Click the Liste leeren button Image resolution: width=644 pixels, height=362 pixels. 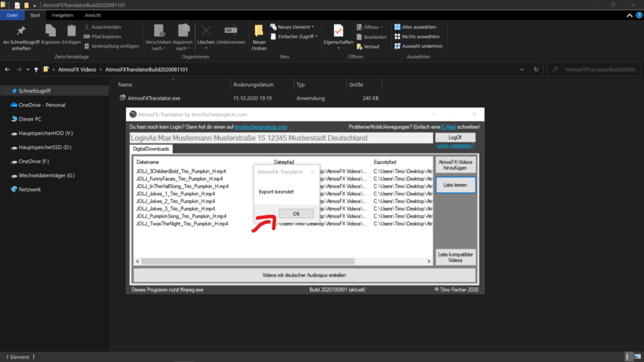(455, 185)
